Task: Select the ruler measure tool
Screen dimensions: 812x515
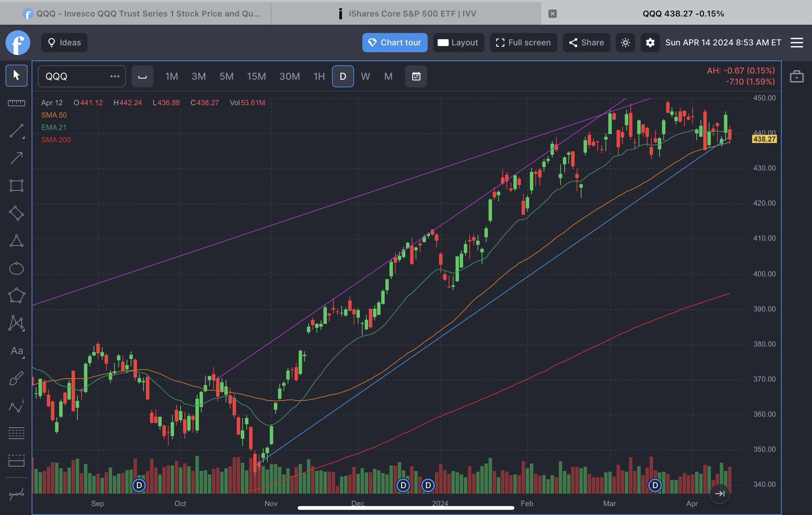Action: click(16, 103)
